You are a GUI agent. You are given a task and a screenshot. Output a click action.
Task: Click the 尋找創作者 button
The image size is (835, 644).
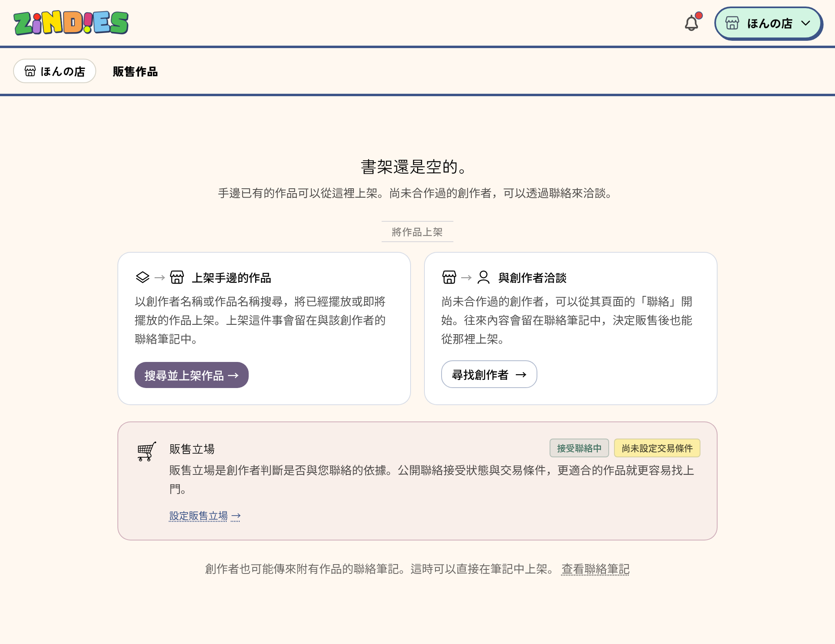click(489, 374)
